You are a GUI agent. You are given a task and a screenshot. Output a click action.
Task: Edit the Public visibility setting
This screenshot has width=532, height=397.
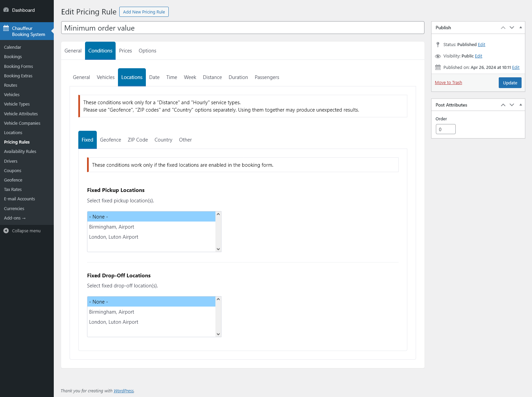click(479, 56)
